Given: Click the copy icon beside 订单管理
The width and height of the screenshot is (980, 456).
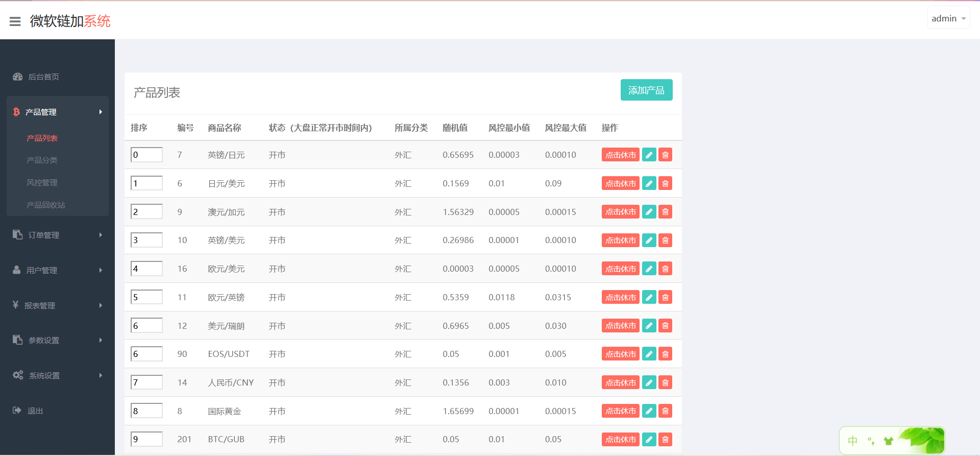Looking at the screenshot, I should click(x=17, y=234).
